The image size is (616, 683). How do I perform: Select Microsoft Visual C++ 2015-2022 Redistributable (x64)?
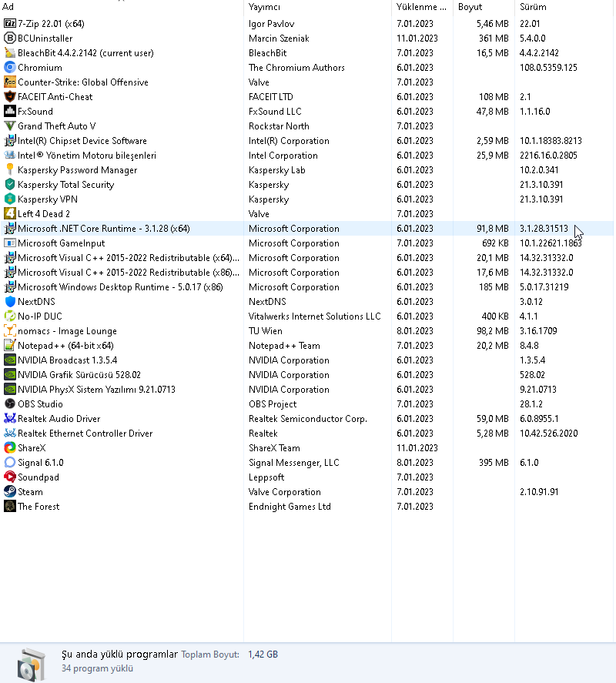pyautogui.click(x=307, y=257)
